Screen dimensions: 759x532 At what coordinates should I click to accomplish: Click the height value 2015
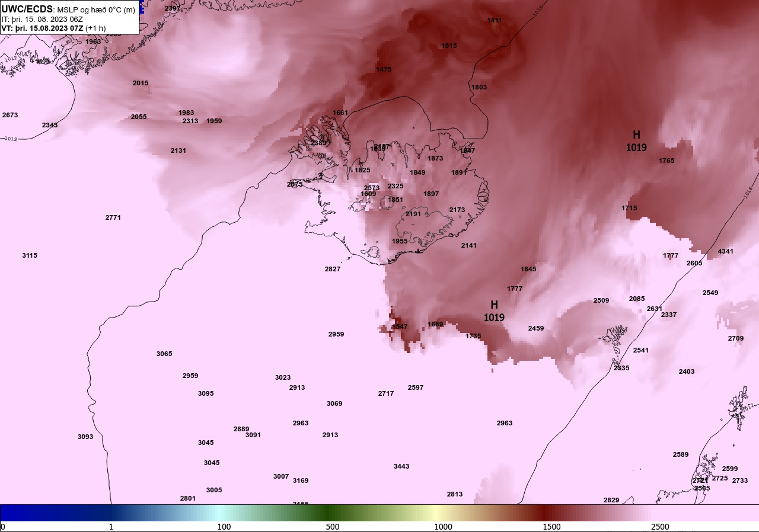[141, 83]
